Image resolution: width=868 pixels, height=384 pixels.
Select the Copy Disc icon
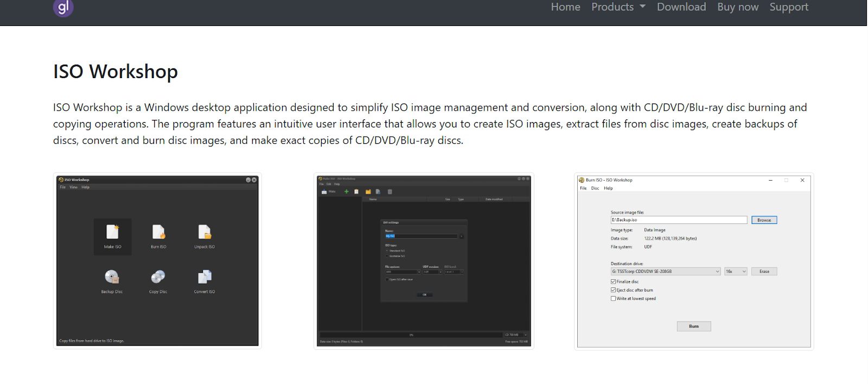(158, 278)
